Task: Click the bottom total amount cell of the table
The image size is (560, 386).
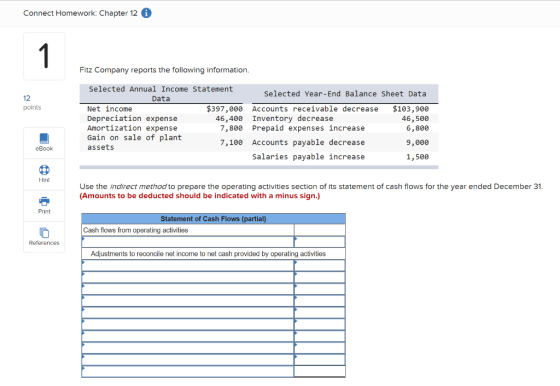Action: click(320, 371)
